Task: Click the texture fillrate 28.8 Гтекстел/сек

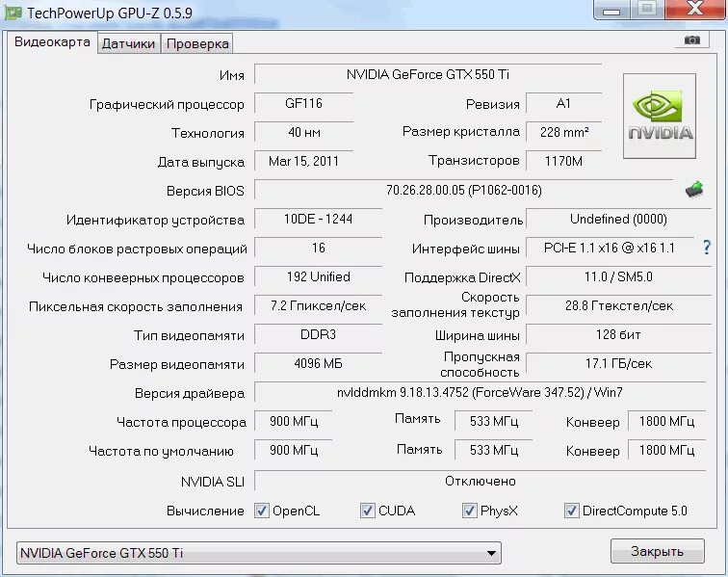Action: [618, 305]
